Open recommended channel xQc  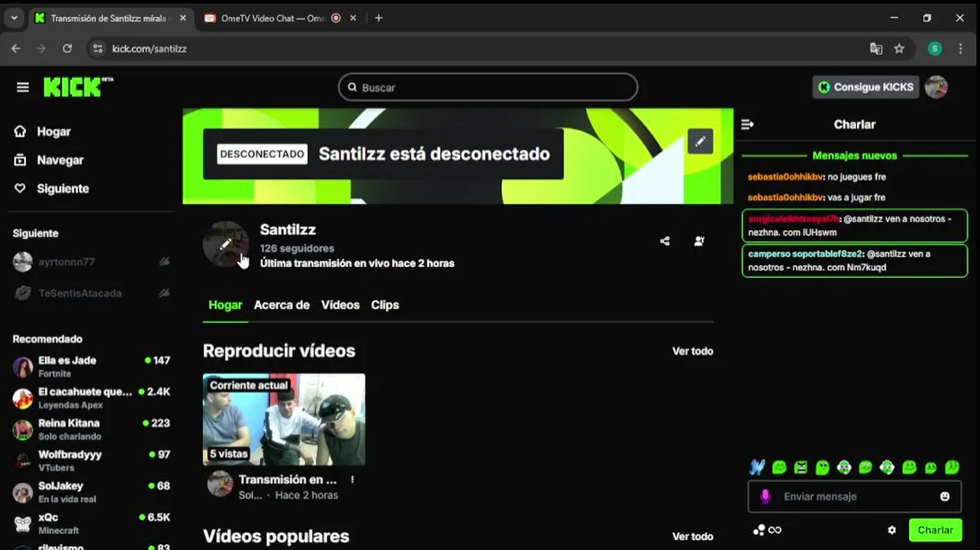click(92, 523)
